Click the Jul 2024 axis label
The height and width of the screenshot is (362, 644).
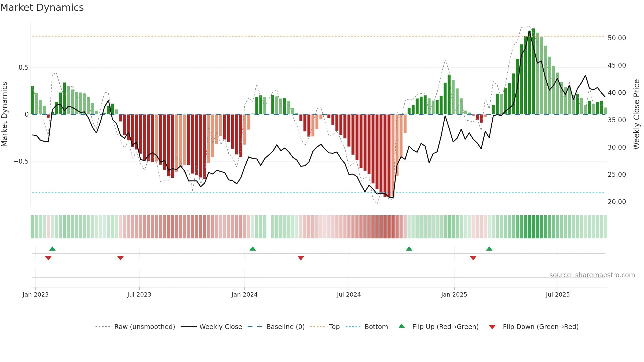[x=349, y=294]
